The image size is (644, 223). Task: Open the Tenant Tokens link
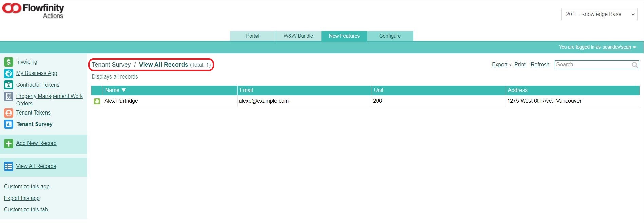pos(33,113)
